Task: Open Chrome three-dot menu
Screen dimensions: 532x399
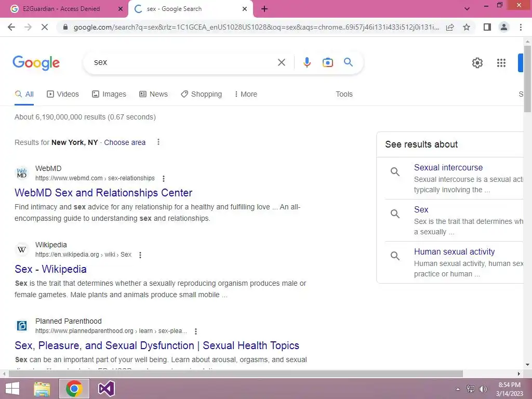Action: pos(521,27)
